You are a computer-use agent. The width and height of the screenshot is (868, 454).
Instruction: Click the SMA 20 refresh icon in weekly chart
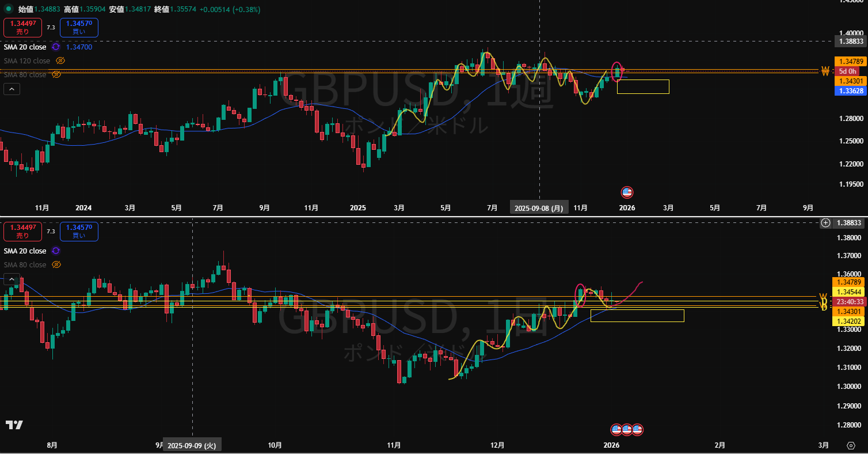coord(56,47)
